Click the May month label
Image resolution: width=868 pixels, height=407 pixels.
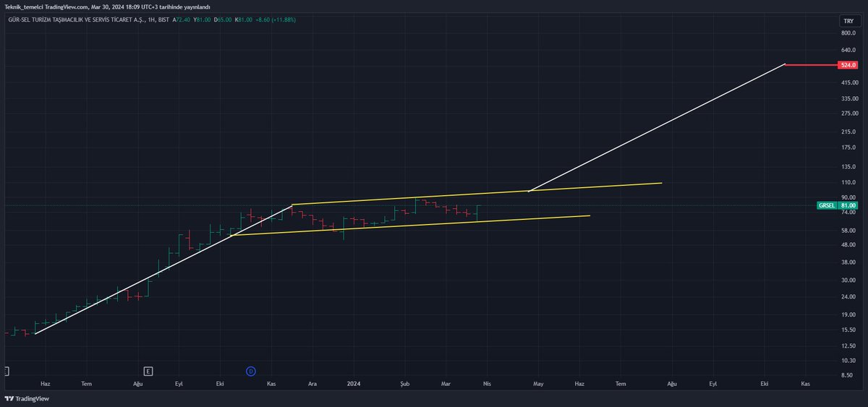(x=537, y=384)
